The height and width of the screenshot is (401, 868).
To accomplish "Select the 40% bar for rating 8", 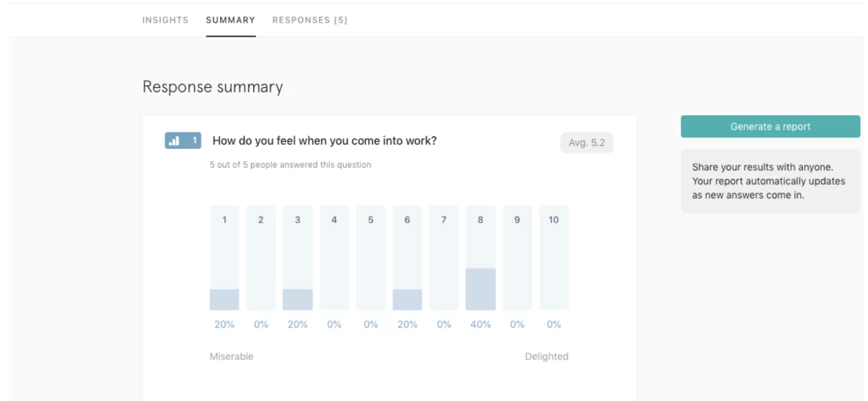I will click(481, 289).
